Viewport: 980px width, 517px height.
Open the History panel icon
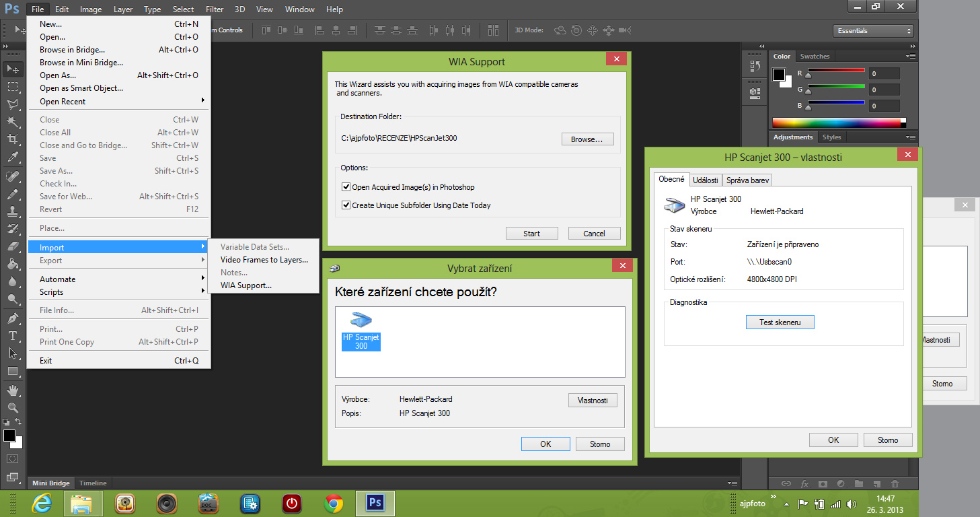pyautogui.click(x=754, y=66)
